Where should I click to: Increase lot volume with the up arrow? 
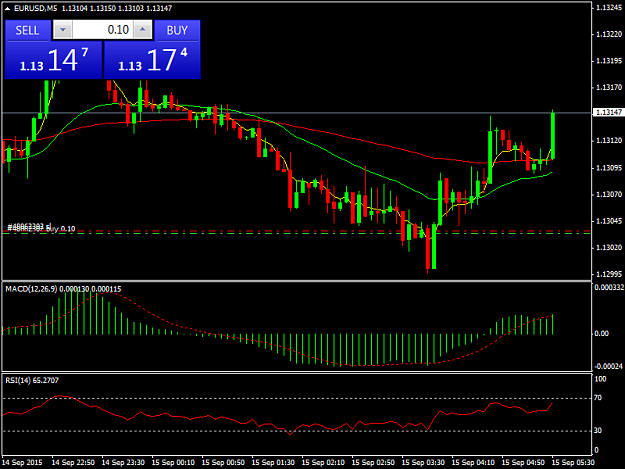pyautogui.click(x=143, y=30)
